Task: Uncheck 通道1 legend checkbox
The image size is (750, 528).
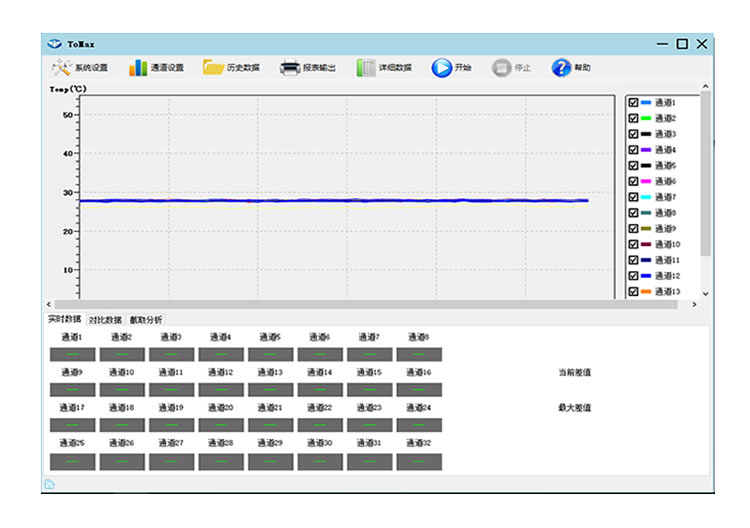Action: point(633,102)
